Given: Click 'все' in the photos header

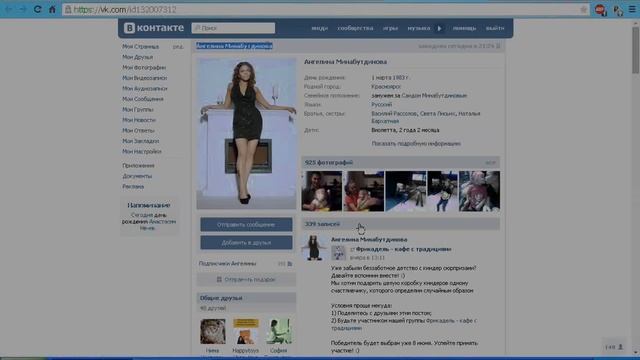Looking at the screenshot, I should pos(490,163).
